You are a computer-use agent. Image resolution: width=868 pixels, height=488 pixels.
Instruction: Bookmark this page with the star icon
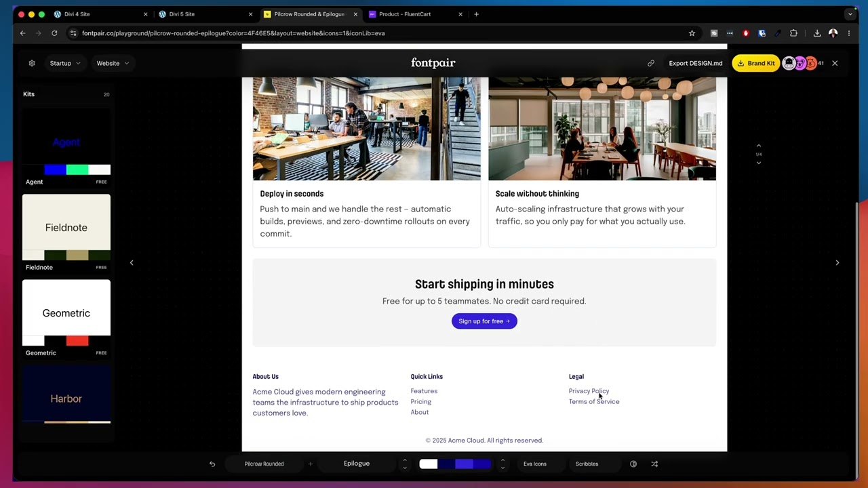click(692, 33)
